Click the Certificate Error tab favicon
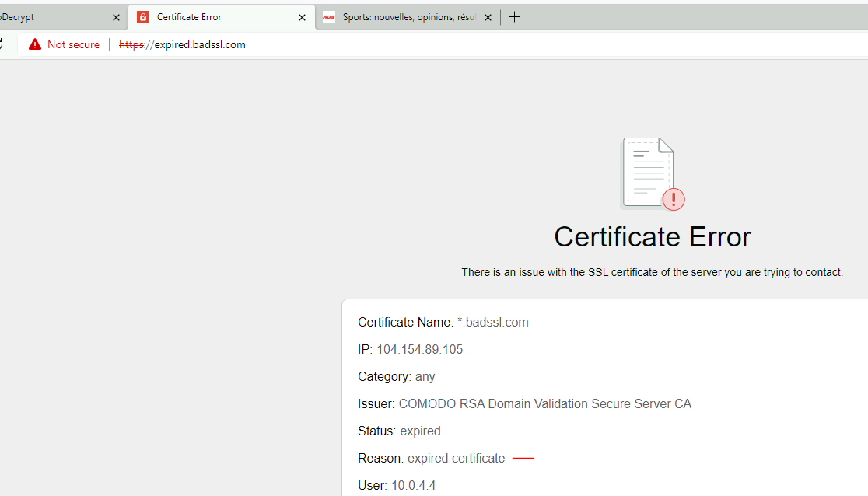This screenshot has width=868, height=496. (x=143, y=17)
